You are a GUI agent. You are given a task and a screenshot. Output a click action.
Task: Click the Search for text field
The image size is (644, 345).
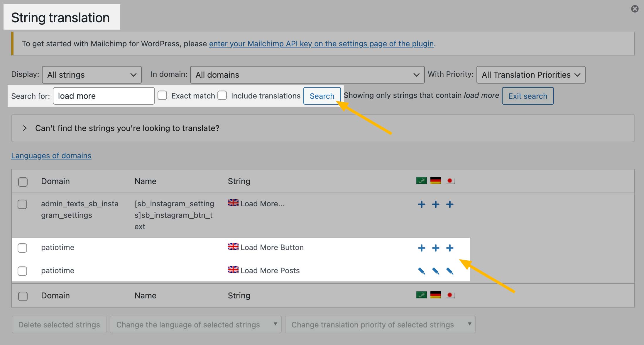(x=104, y=96)
